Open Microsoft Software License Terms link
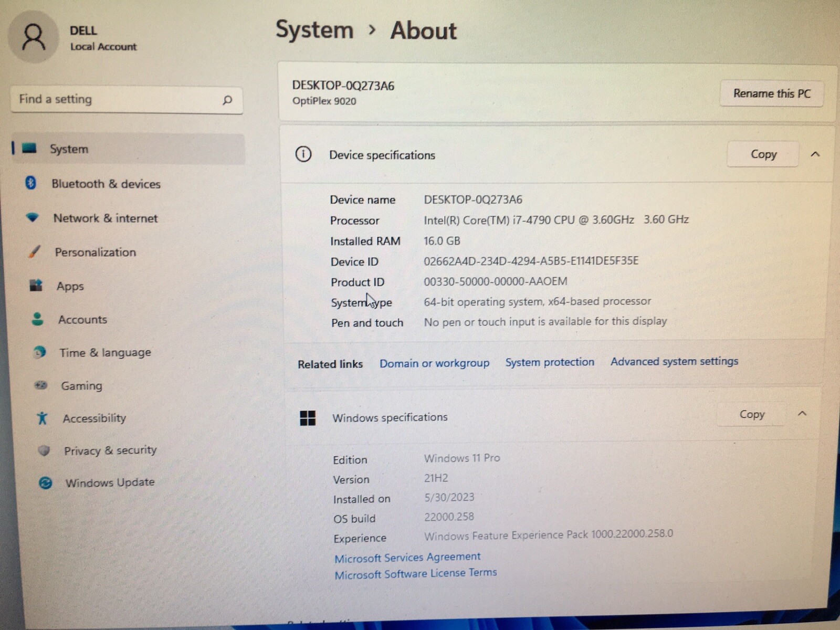 tap(415, 573)
